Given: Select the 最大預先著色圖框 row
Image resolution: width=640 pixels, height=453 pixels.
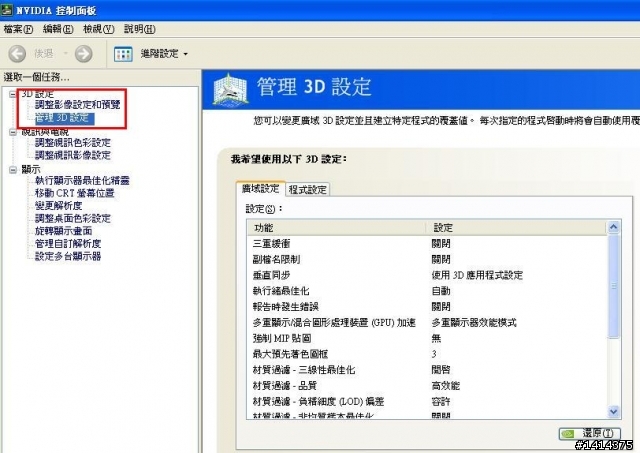Looking at the screenshot, I should [x=427, y=354].
